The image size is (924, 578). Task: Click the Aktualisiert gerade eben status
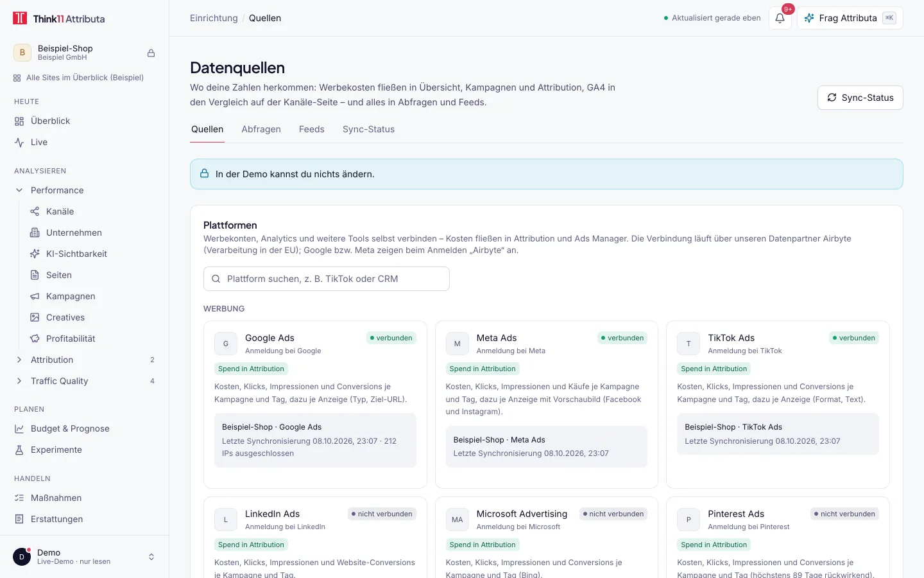point(712,18)
